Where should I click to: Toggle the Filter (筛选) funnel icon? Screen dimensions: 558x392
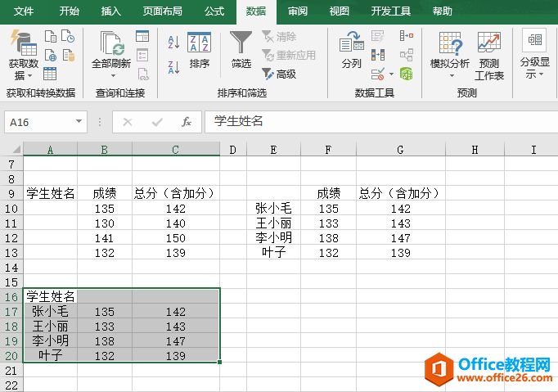pos(241,51)
